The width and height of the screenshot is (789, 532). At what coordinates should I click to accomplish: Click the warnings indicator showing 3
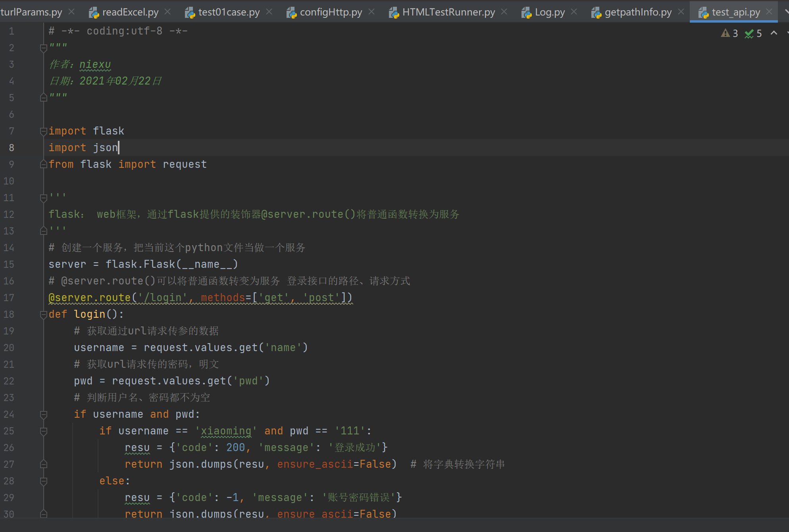(x=729, y=33)
